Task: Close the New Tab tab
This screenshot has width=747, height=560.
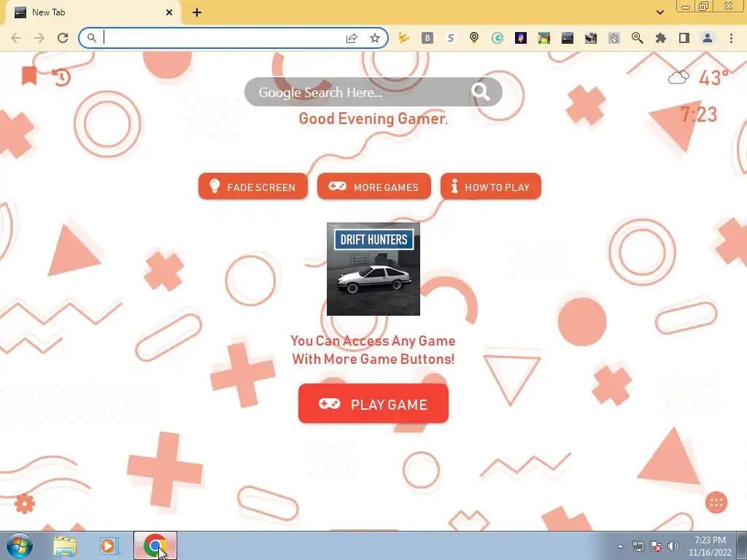Action: click(x=169, y=12)
